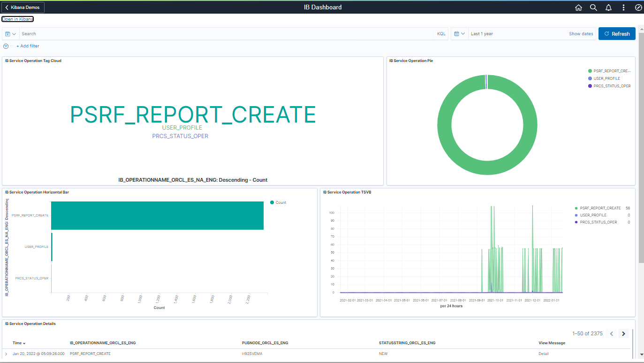Viewport: 644px width, 363px height.
Task: Click the Refresh button
Action: pyautogui.click(x=617, y=34)
